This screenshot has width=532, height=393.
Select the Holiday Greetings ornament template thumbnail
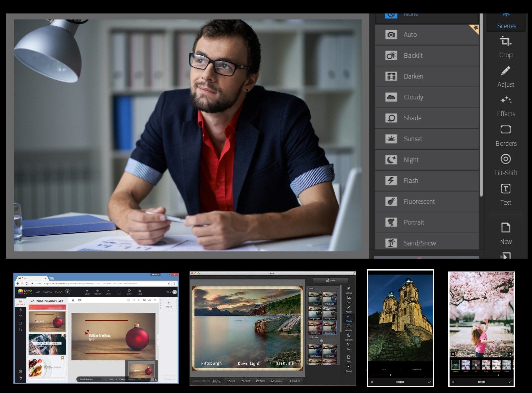pyautogui.click(x=47, y=321)
